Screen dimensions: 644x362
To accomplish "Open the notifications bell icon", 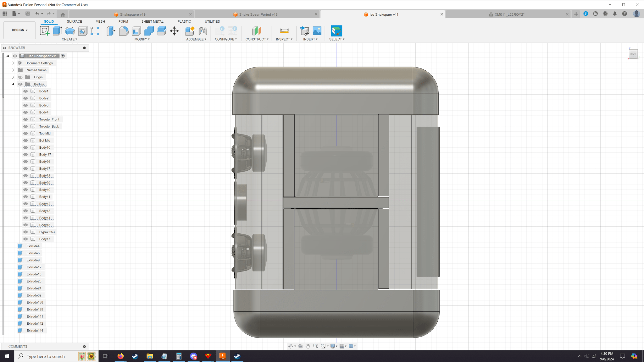I will pyautogui.click(x=615, y=14).
